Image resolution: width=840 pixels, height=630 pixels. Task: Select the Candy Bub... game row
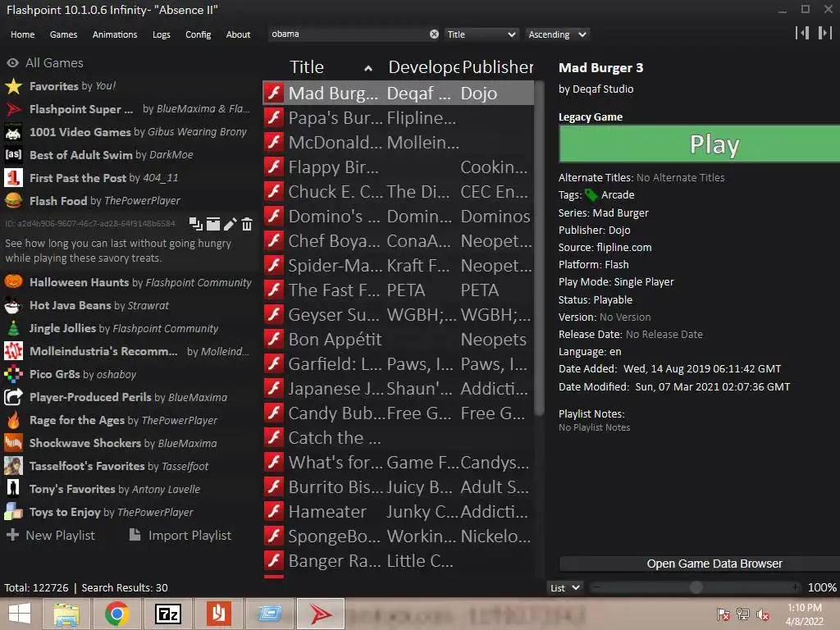398,413
